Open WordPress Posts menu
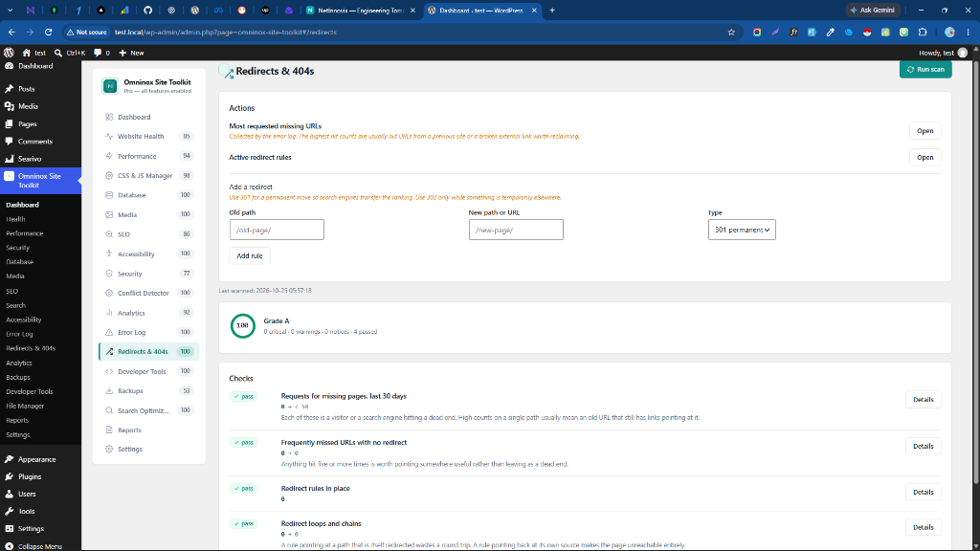The height and width of the screenshot is (551, 980). pyautogui.click(x=40, y=89)
